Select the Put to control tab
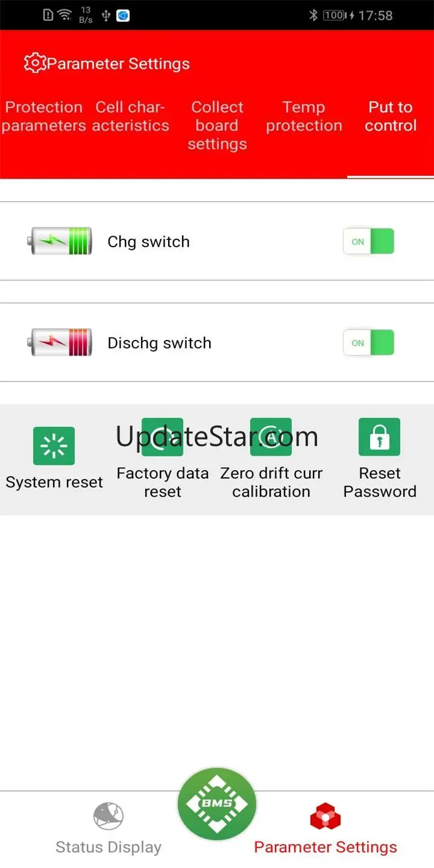The height and width of the screenshot is (868, 434). [391, 116]
